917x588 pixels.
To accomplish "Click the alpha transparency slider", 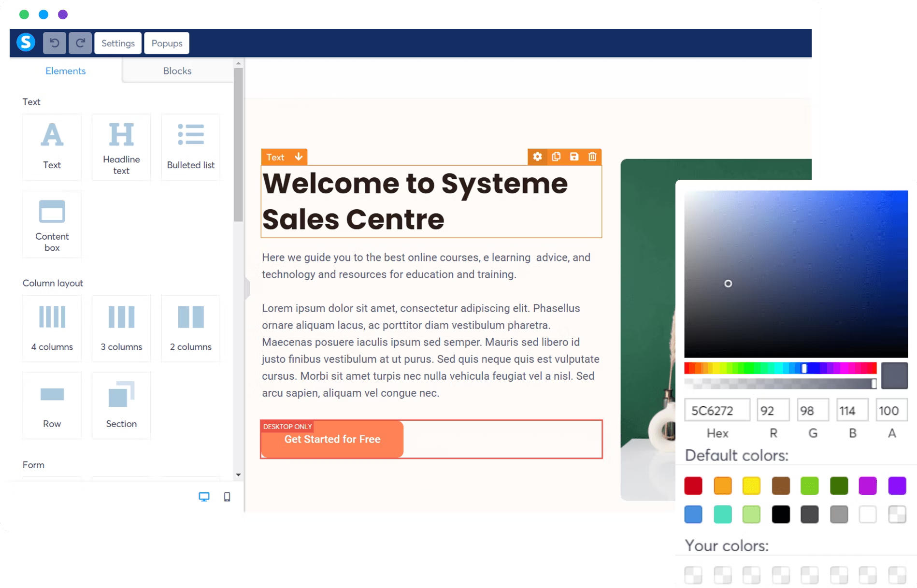I will pos(780,384).
